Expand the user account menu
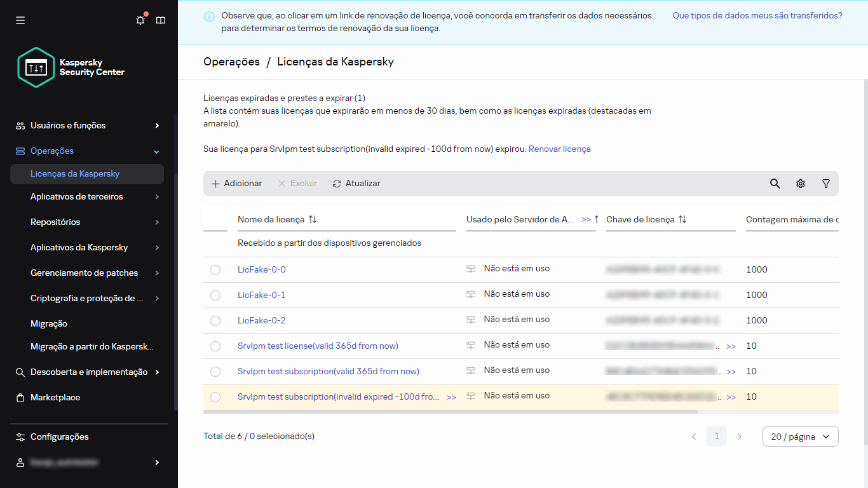The height and width of the screenshot is (488, 868). tap(157, 463)
